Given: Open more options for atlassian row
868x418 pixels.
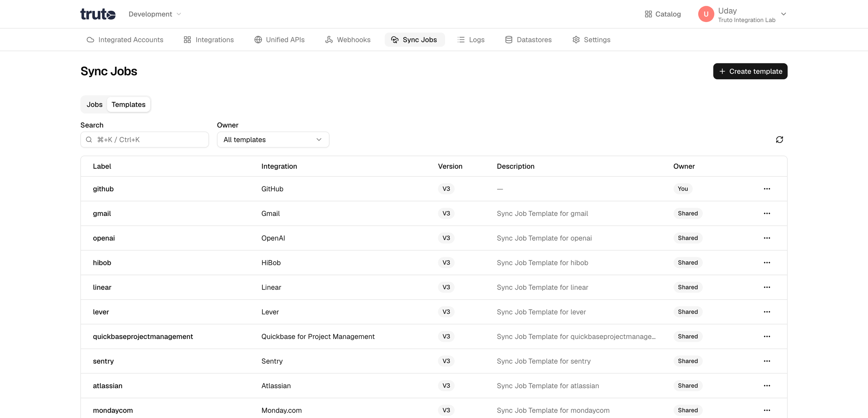Looking at the screenshot, I should coord(767,386).
